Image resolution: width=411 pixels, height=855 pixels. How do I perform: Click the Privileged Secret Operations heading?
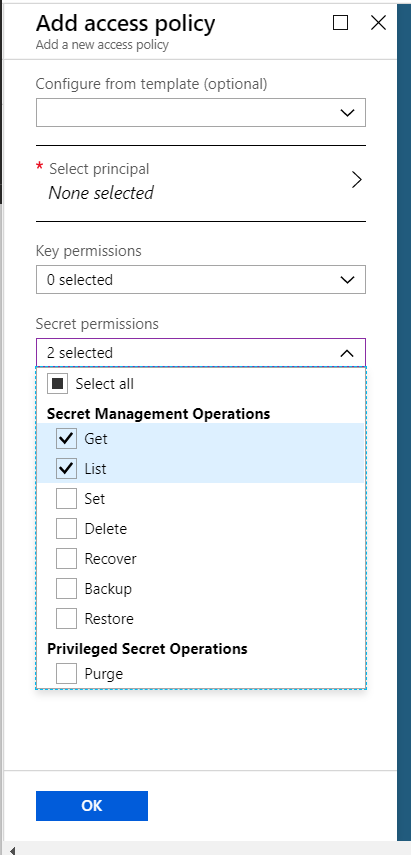click(147, 648)
